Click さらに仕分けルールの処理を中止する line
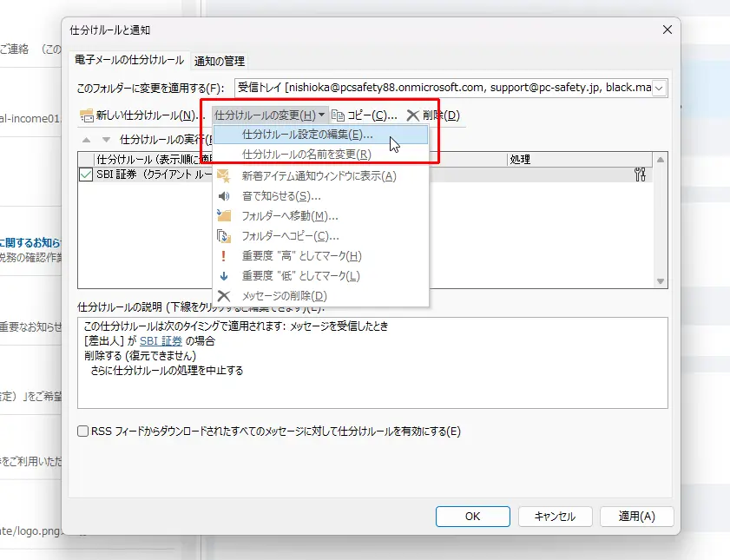Screen dimensions: 730x560 167,371
